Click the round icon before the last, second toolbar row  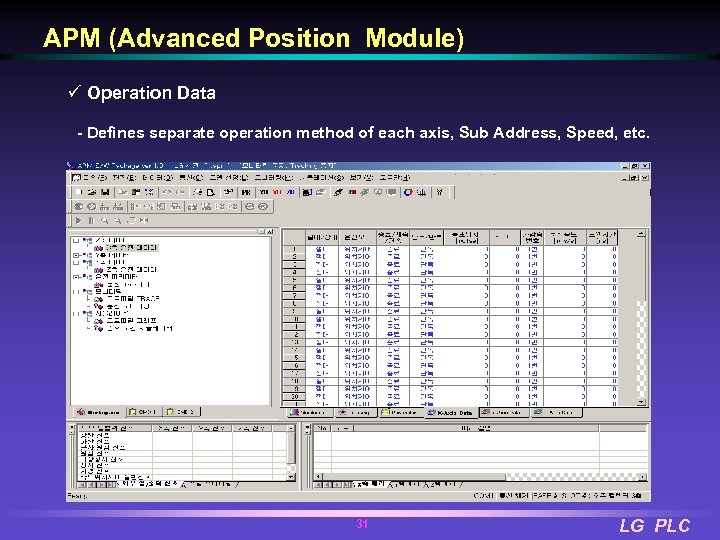[250, 207]
